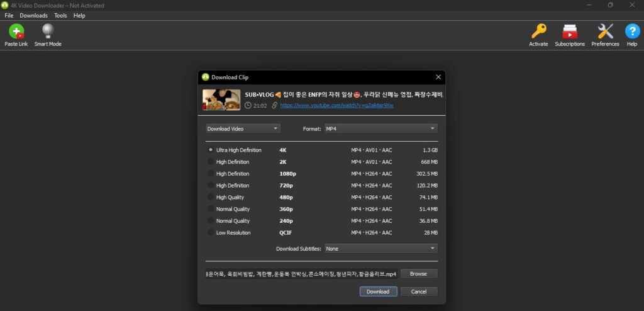Viewport: 644px width, 311px height.
Task: Open the Format MP4 dropdown
Action: pos(380,128)
